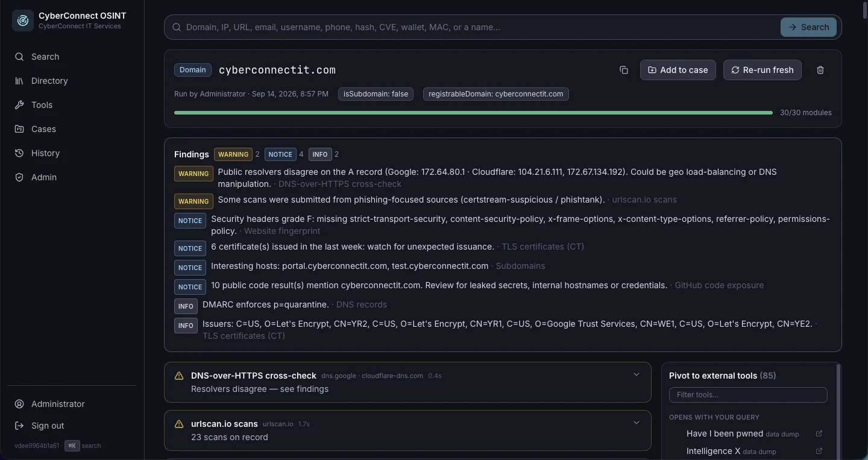
Task: Click the WARNING count badge in the Findings header
Action: (x=233, y=154)
